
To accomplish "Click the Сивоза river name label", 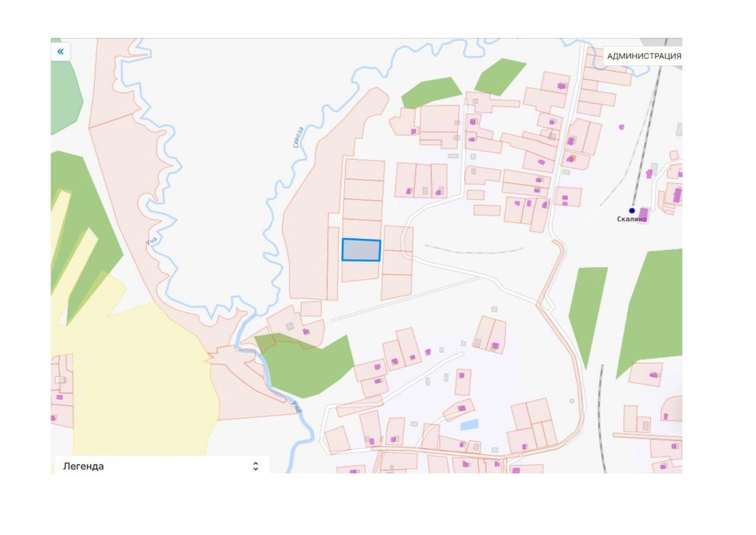I will tap(299, 137).
